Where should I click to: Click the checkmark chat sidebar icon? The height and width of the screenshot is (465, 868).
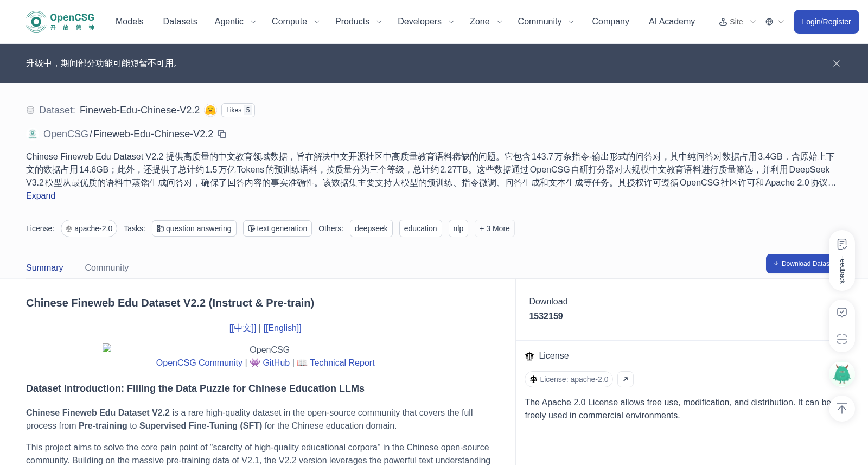[842, 313]
